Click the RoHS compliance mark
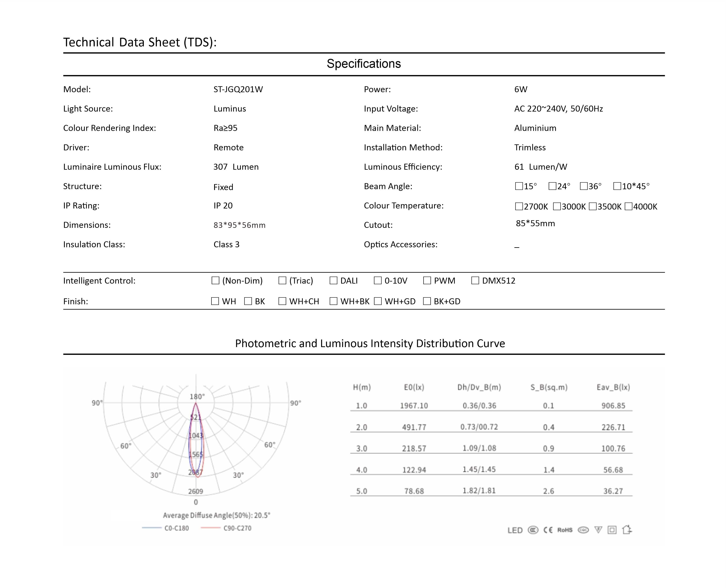The width and height of the screenshot is (726, 588). point(565,530)
